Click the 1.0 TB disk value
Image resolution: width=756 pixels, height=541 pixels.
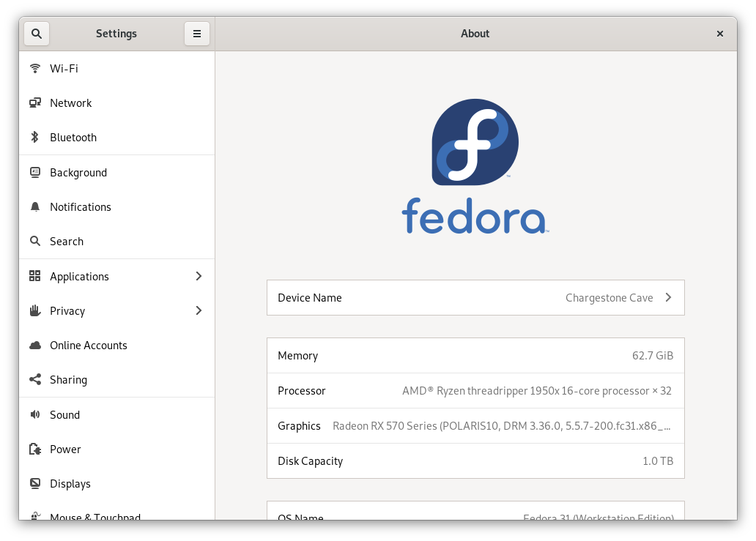click(x=658, y=461)
